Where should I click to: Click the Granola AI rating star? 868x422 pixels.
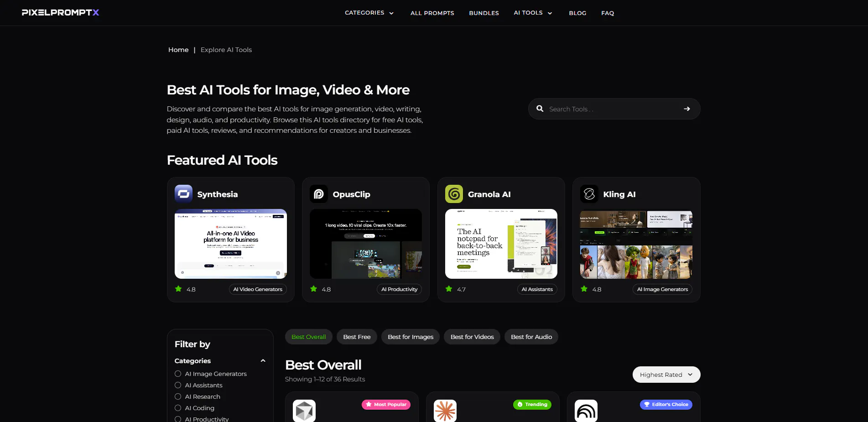pos(449,289)
